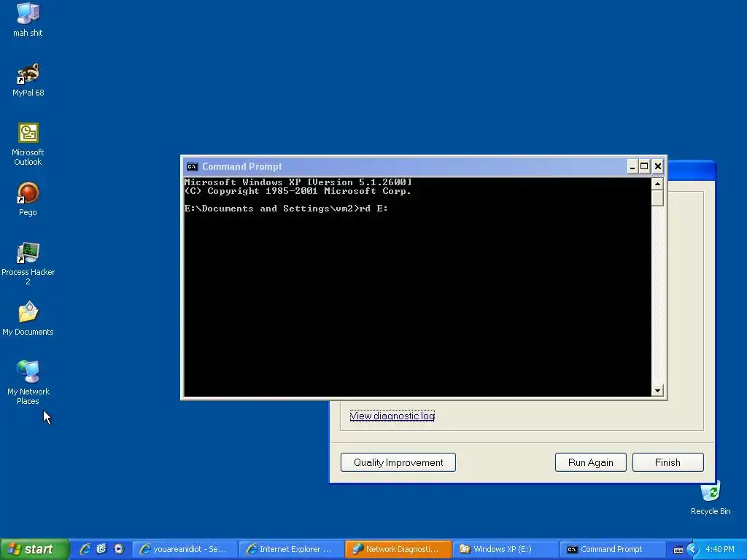The width and height of the screenshot is (747, 560).
Task: Select the Recycle Bin icon
Action: click(711, 498)
